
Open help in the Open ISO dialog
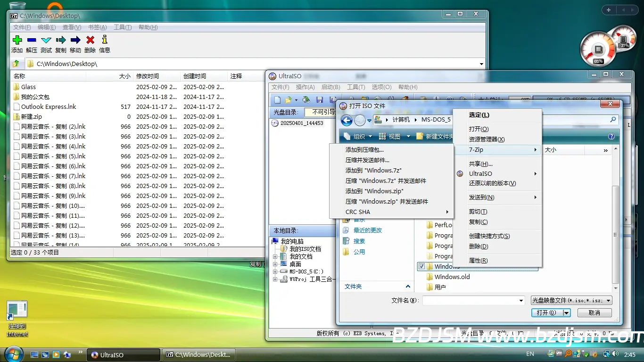click(x=611, y=136)
